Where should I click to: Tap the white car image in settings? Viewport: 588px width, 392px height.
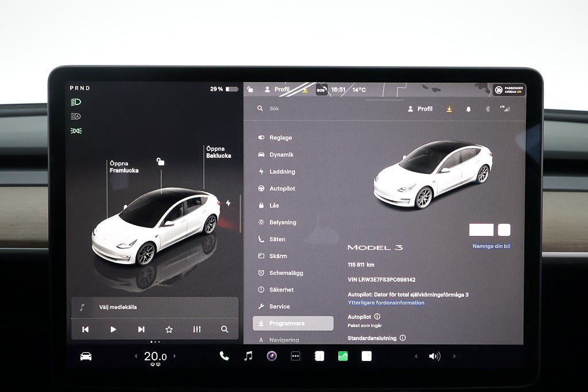click(433, 174)
